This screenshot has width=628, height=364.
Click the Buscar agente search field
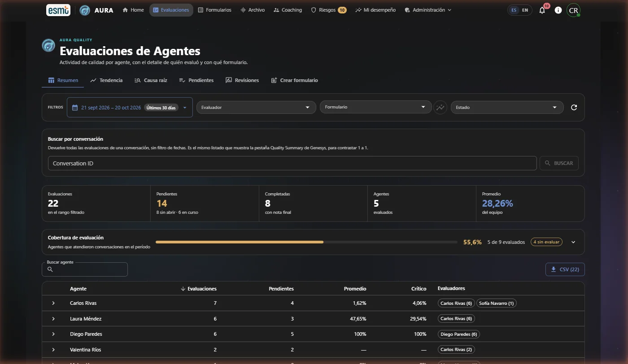(85, 269)
